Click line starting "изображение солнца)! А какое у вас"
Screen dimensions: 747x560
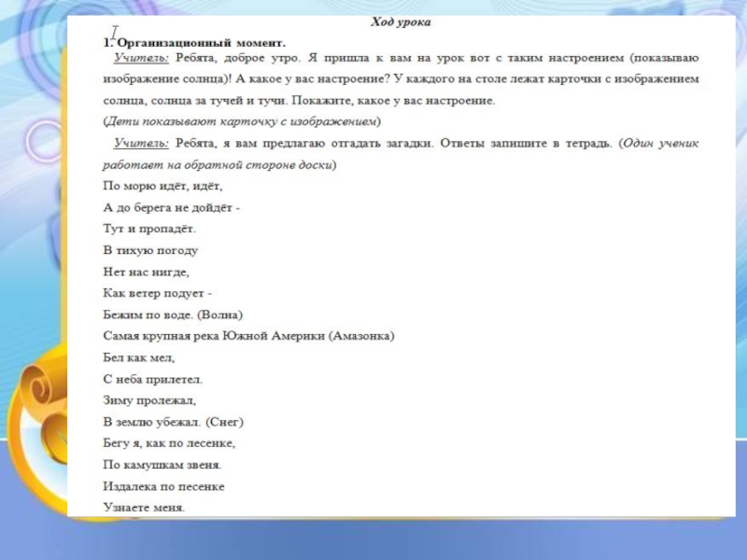point(402,79)
